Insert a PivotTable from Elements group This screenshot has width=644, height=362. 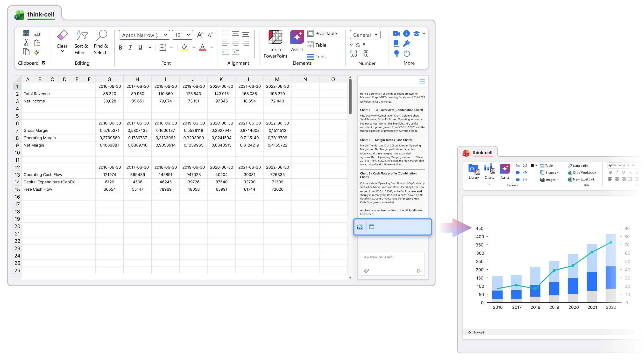322,34
